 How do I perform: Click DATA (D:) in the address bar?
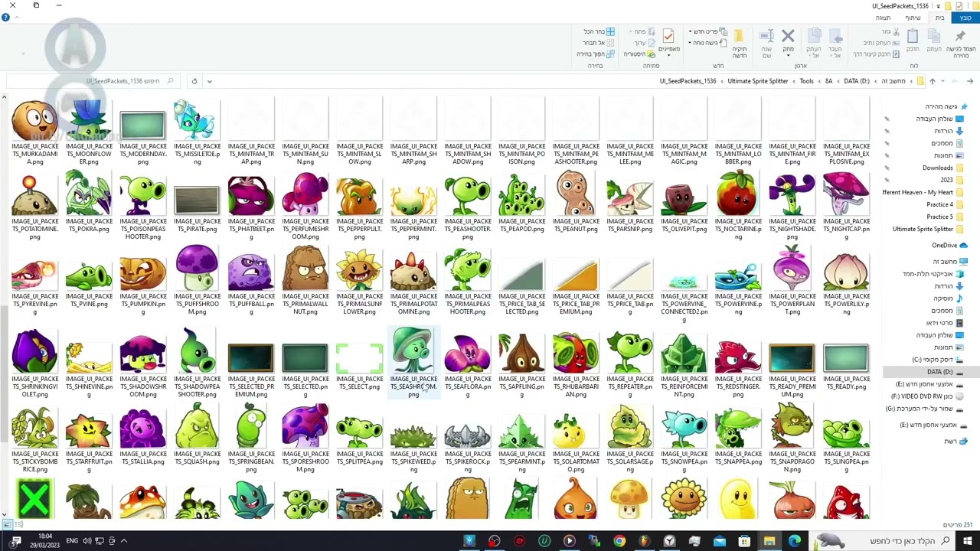[x=857, y=81]
